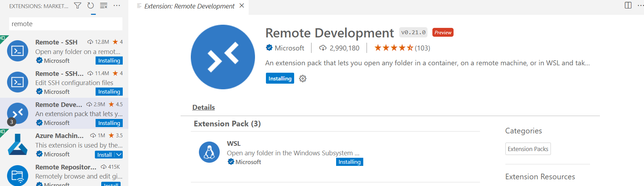Select the Remote Repositories extension icon
The width and height of the screenshot is (644, 186).
tap(18, 175)
